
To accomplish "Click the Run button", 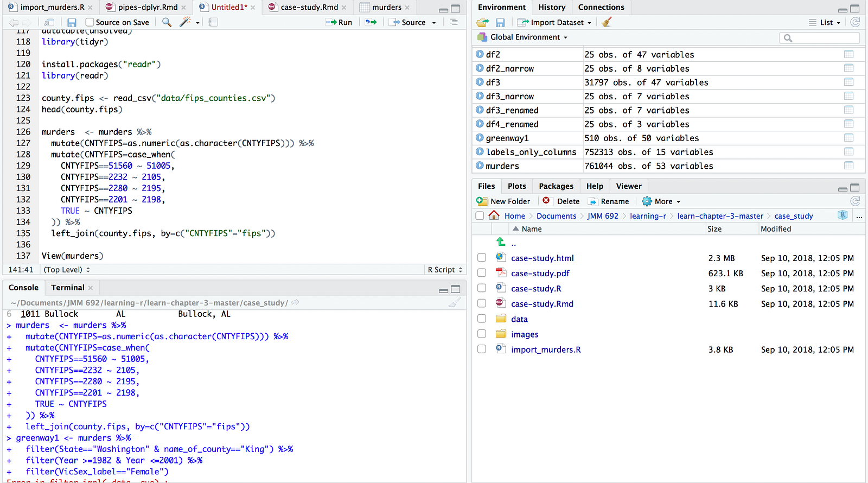I will click(x=339, y=22).
